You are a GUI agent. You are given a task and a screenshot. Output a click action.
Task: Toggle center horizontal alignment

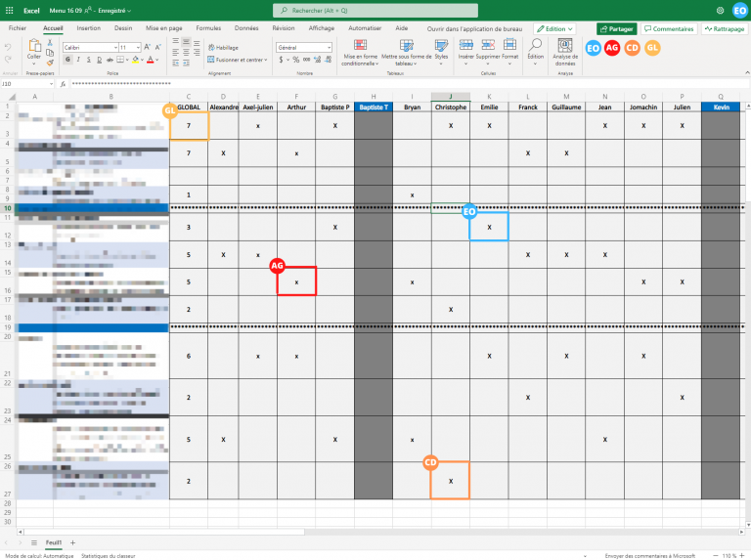tap(186, 52)
